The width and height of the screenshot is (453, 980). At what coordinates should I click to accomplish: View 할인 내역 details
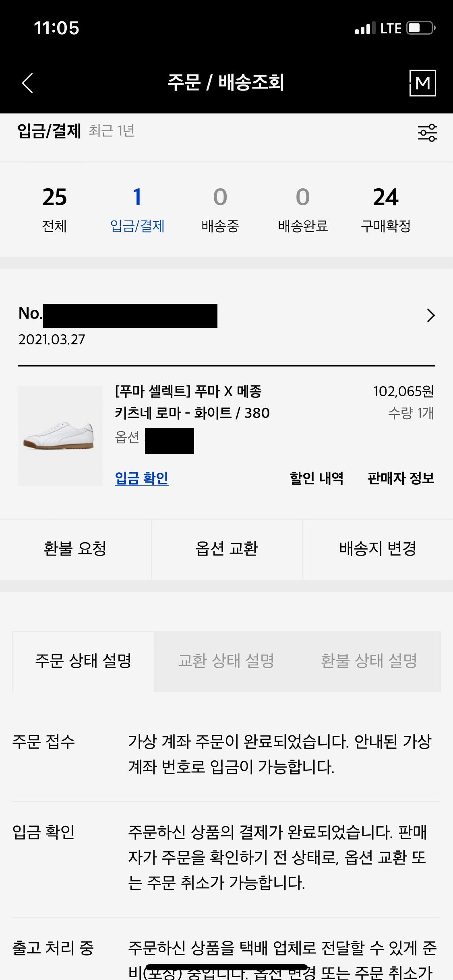pos(316,478)
